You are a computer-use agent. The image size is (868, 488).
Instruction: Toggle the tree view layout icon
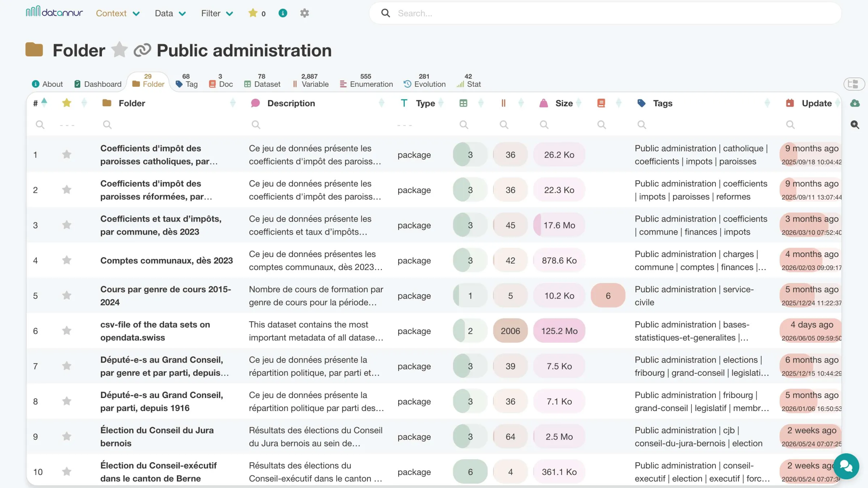click(854, 84)
